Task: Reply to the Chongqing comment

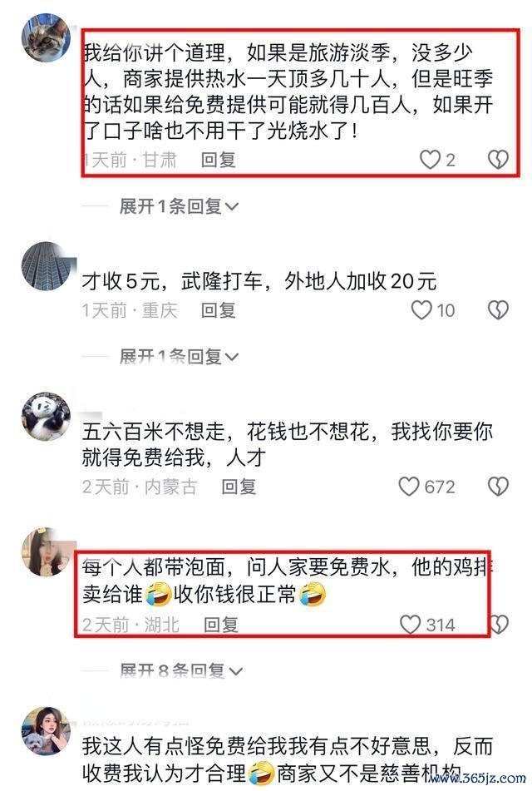Action: click(x=219, y=310)
